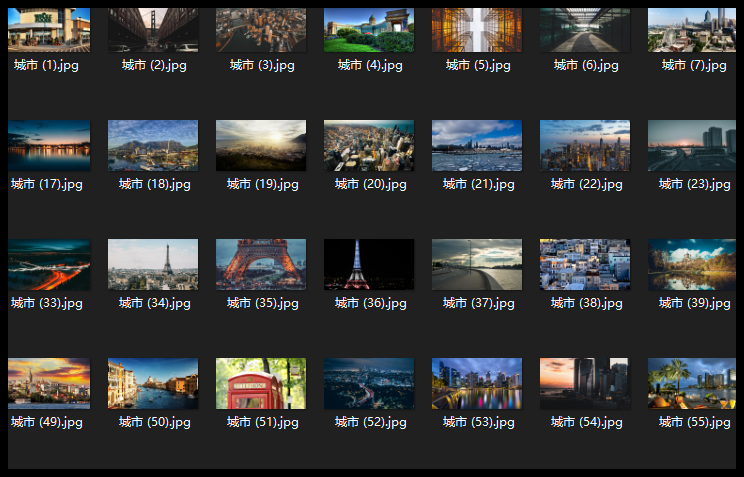Click the file name 城市 (52).jpg
The width and height of the screenshot is (744, 477).
pyautogui.click(x=371, y=422)
